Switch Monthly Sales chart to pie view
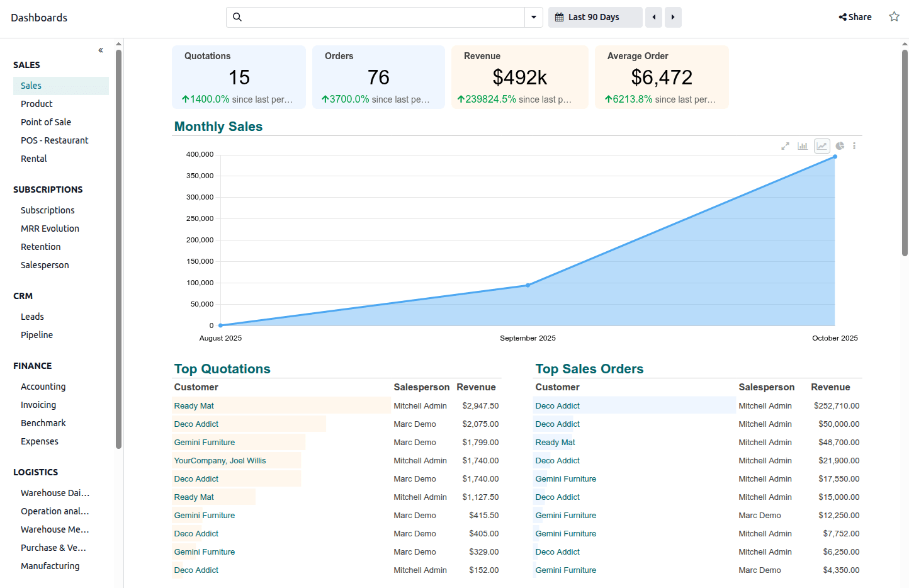Image resolution: width=909 pixels, height=588 pixels. tap(840, 146)
